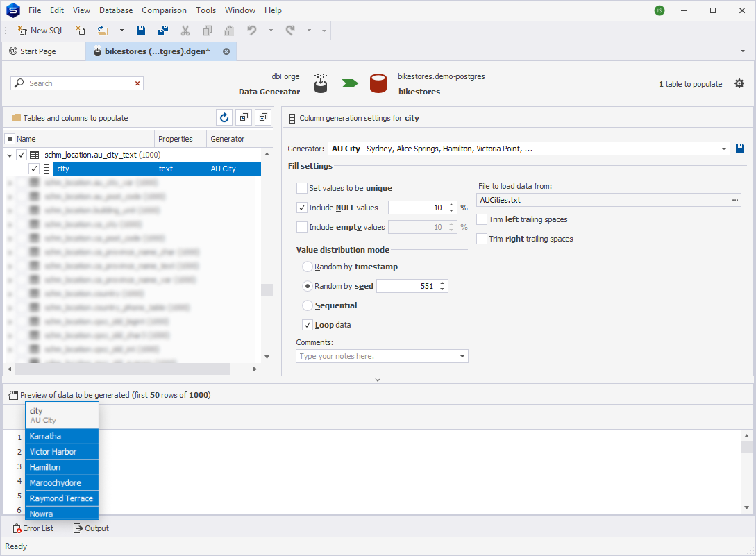Open the File menu
Viewport: 756px width, 556px height.
[x=35, y=10]
